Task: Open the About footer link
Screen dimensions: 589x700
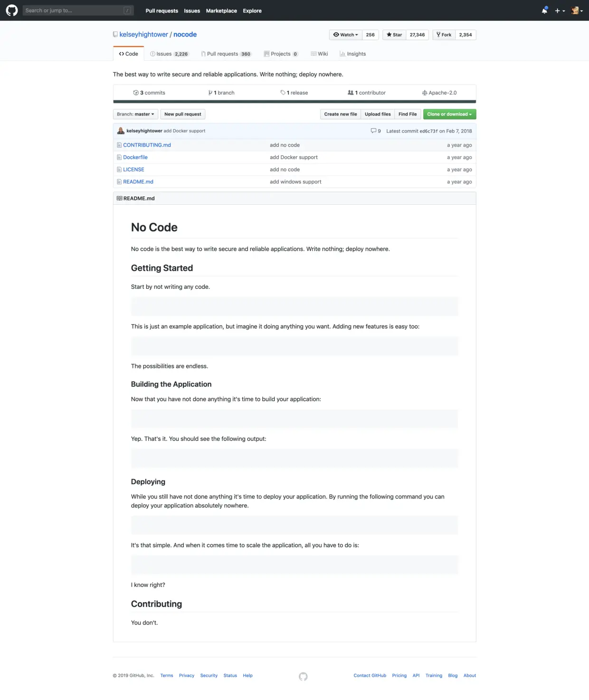Action: pos(470,675)
